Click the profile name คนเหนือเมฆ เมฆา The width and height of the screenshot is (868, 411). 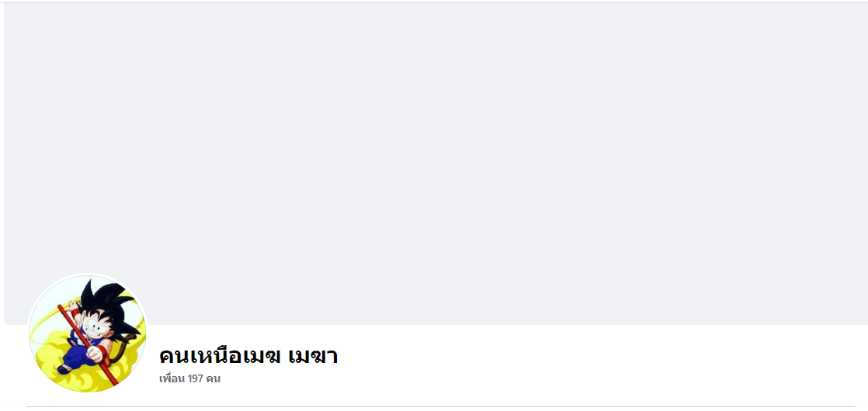(248, 356)
